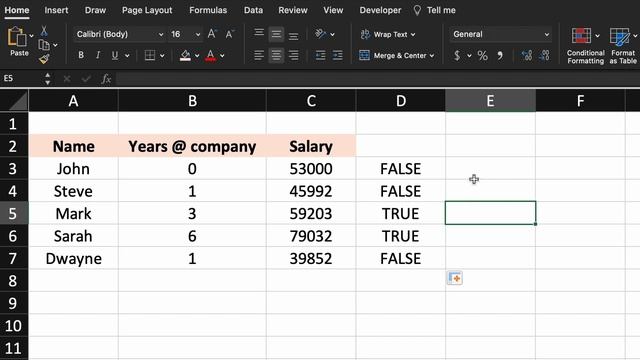
Task: Select the cell containing Dwayne
Action: coord(73,258)
